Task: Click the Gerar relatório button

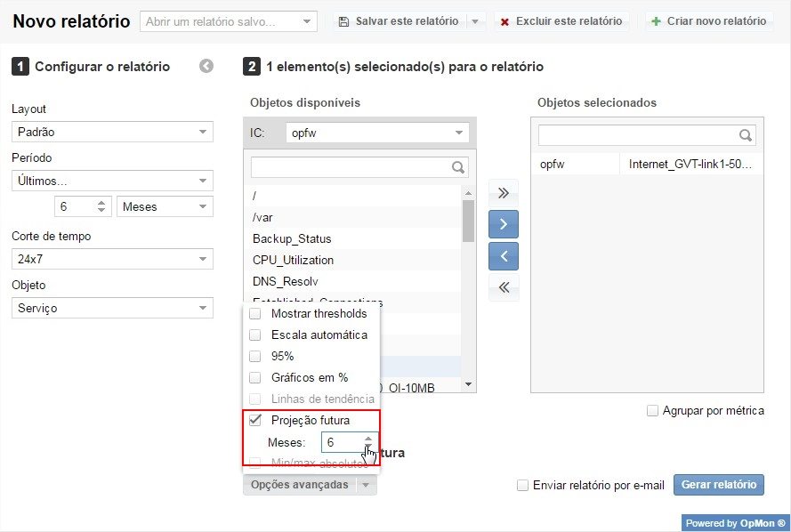Action: coord(719,485)
